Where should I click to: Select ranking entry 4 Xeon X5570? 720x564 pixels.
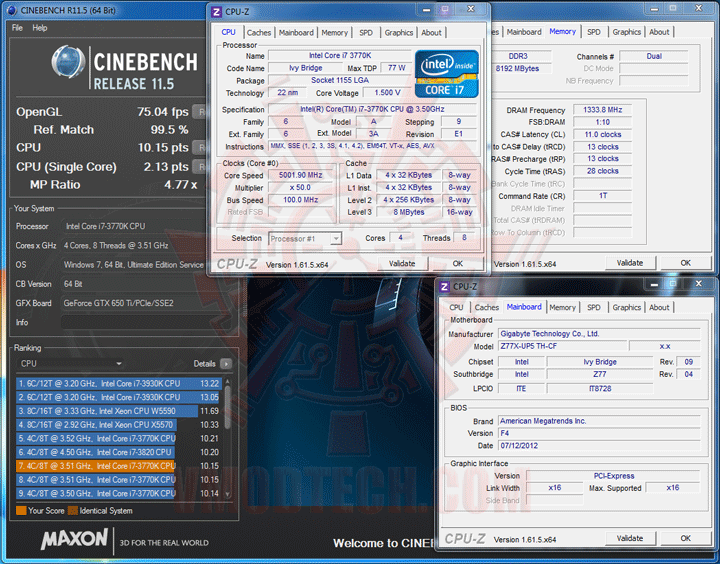click(119, 425)
